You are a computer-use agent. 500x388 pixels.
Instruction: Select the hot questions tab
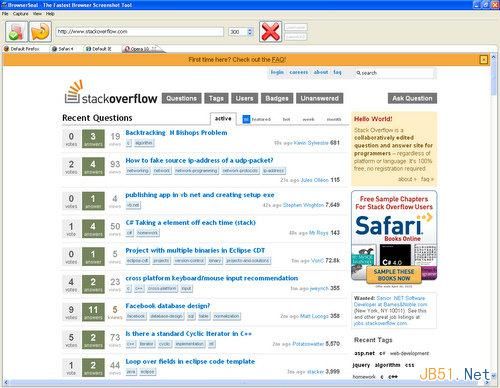tap(286, 119)
